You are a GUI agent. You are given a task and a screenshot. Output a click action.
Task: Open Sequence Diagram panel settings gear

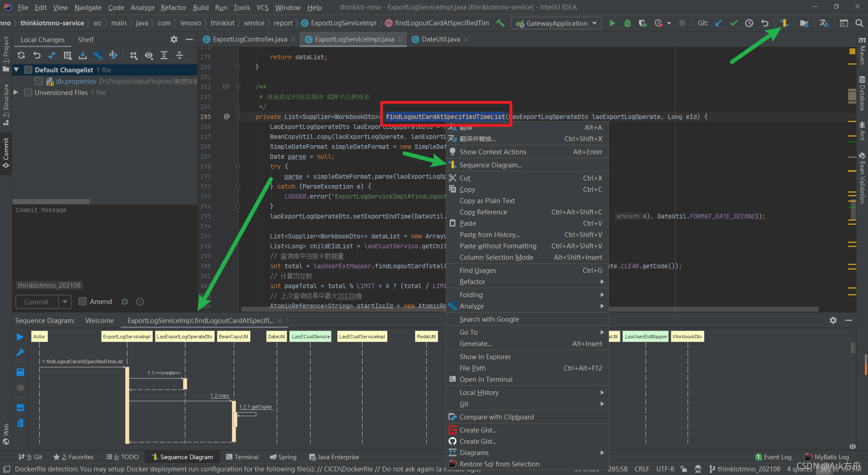[x=833, y=320]
